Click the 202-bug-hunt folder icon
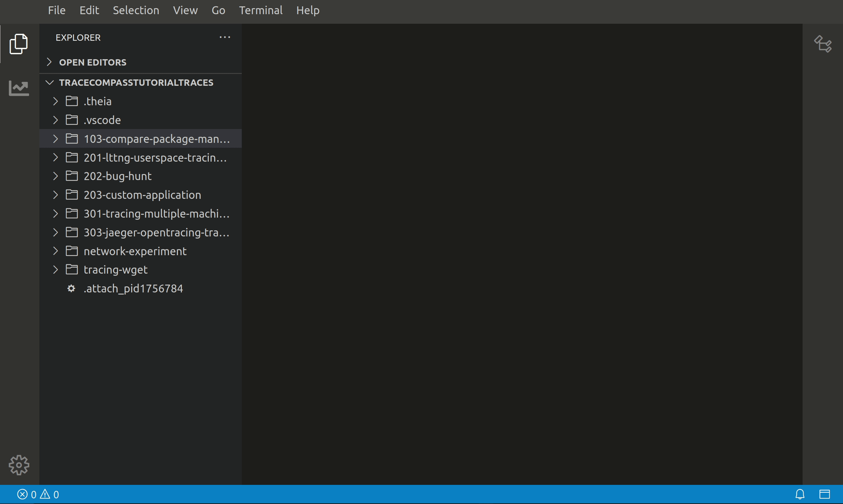The image size is (843, 504). 72,176
